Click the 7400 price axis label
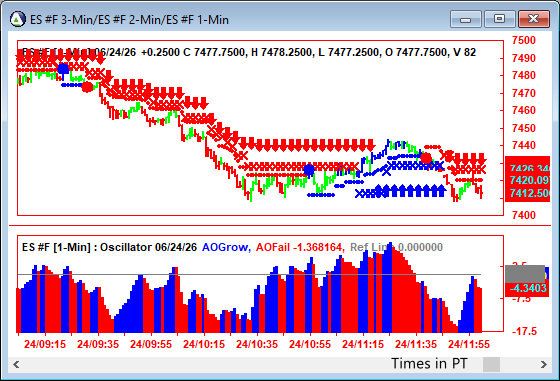The width and height of the screenshot is (560, 381). [x=524, y=215]
